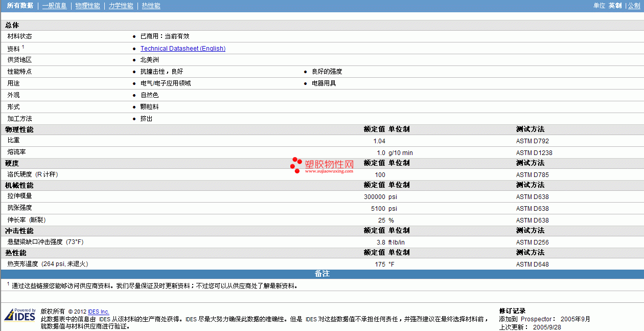This screenshot has height=331, width=644.
Task: Select the 所有数据 tab
Action: (20, 6)
